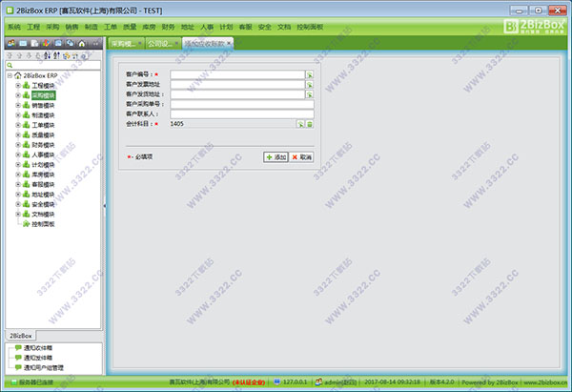572x392 pixels.
Task: Collapse the sidebar with the double-arrow icon
Action: 95,44
